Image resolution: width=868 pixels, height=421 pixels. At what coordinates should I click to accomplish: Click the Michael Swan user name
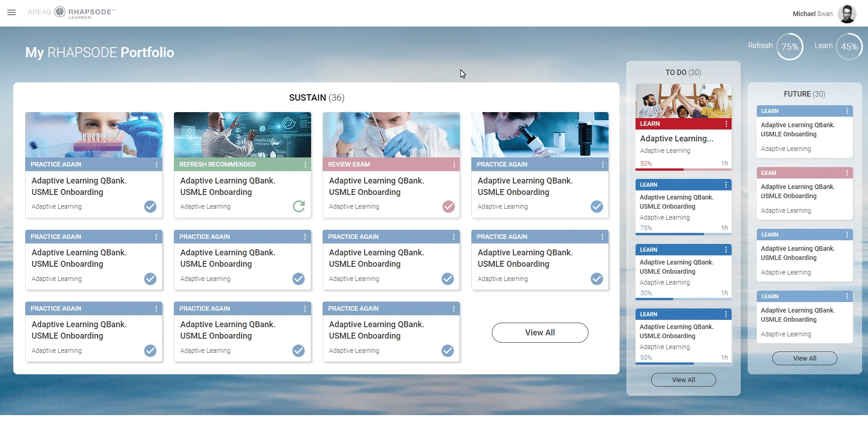click(813, 14)
